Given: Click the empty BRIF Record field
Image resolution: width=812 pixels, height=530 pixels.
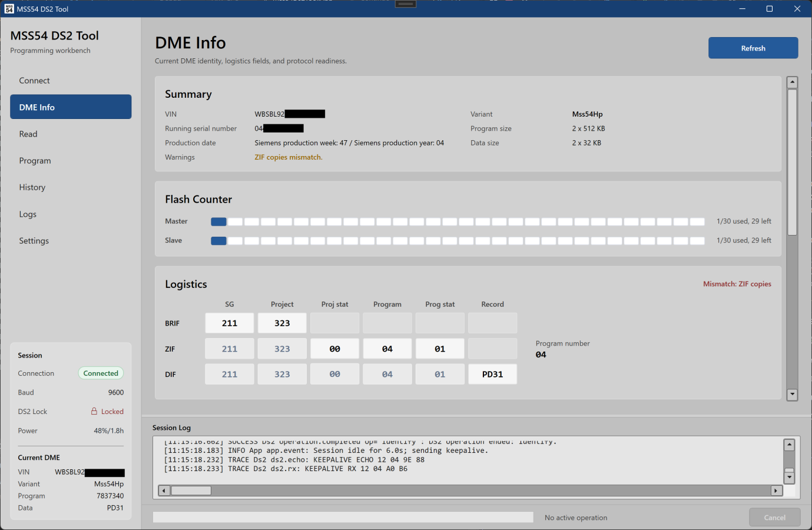Looking at the screenshot, I should 493,323.
